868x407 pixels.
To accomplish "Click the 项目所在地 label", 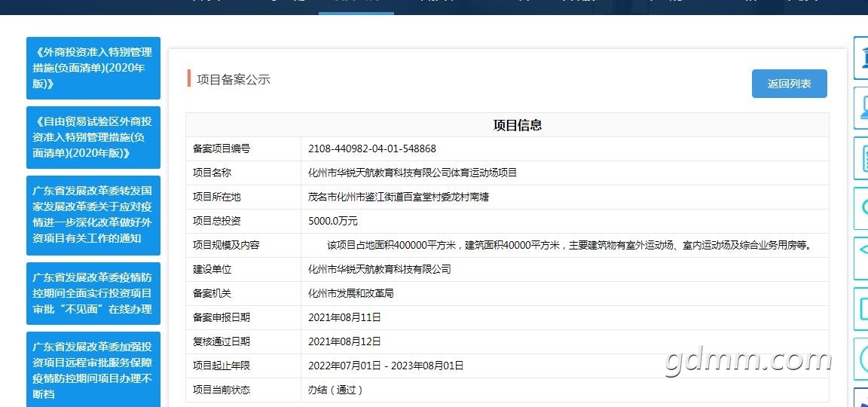I will (216, 197).
